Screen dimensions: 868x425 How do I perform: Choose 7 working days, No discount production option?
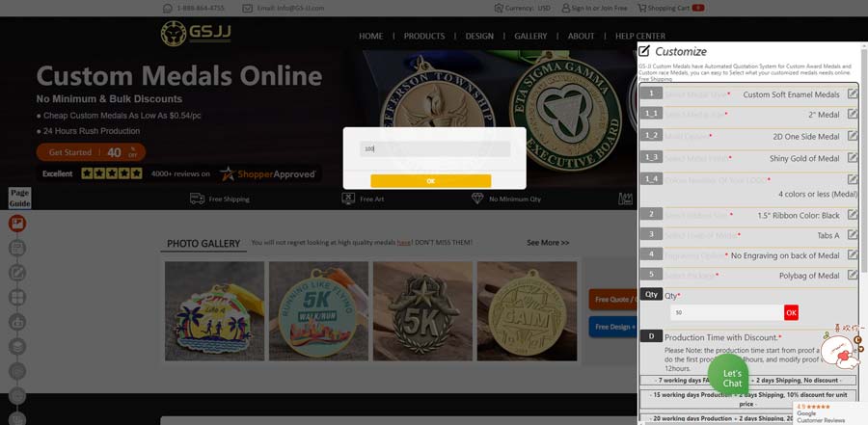click(x=749, y=380)
